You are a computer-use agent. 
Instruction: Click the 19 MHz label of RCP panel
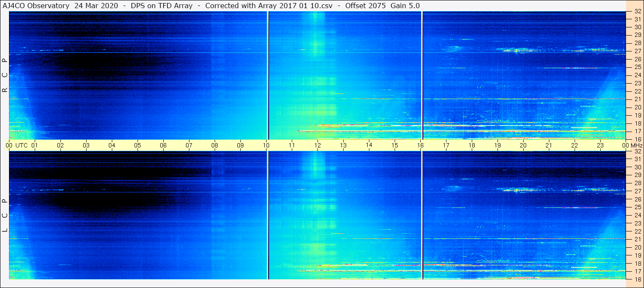pos(637,115)
